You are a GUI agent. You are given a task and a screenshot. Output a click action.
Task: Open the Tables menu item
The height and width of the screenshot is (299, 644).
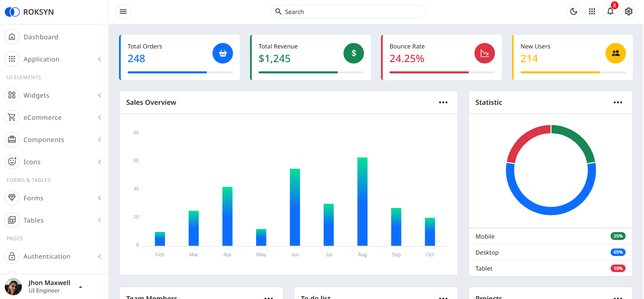tap(54, 220)
